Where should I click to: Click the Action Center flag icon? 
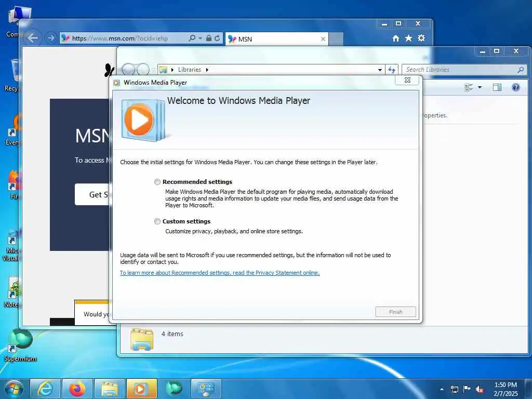(467, 389)
